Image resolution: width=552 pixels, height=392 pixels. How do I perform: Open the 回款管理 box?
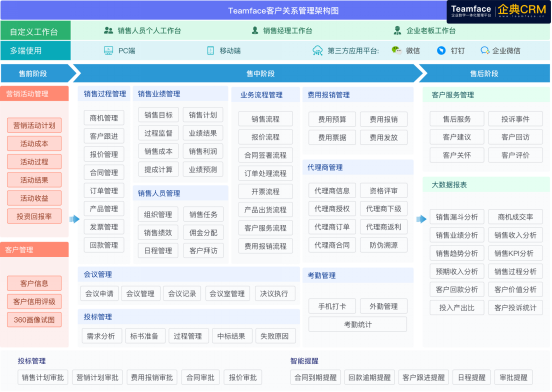tap(104, 245)
